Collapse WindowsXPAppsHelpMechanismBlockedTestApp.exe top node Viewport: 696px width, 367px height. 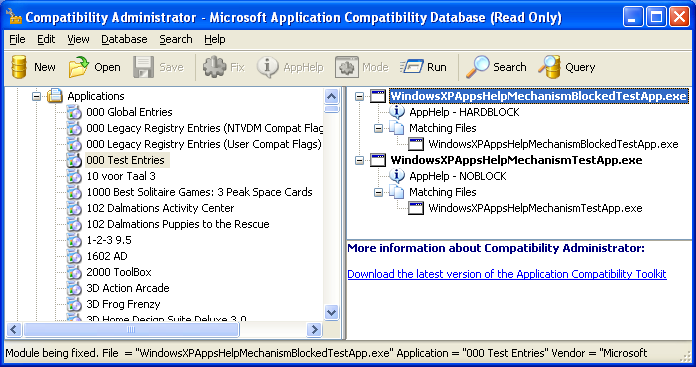click(x=360, y=96)
